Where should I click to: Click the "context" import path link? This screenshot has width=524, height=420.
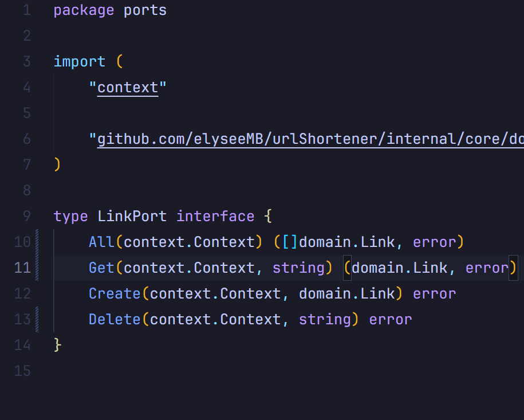[128, 88]
